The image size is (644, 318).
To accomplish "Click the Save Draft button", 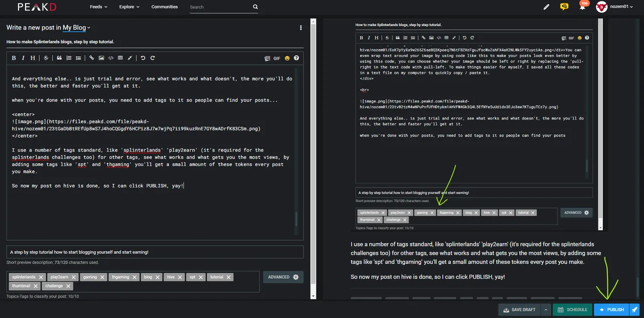I will pos(519,309).
